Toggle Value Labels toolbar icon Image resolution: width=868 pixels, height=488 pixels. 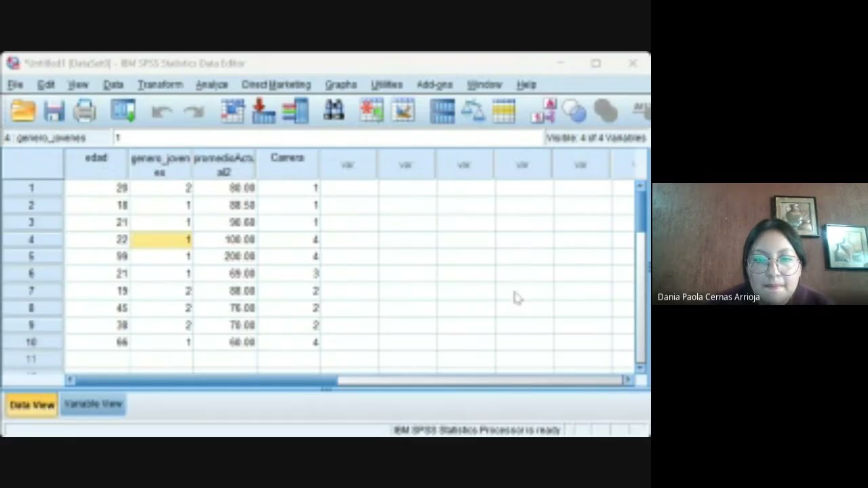tap(544, 111)
